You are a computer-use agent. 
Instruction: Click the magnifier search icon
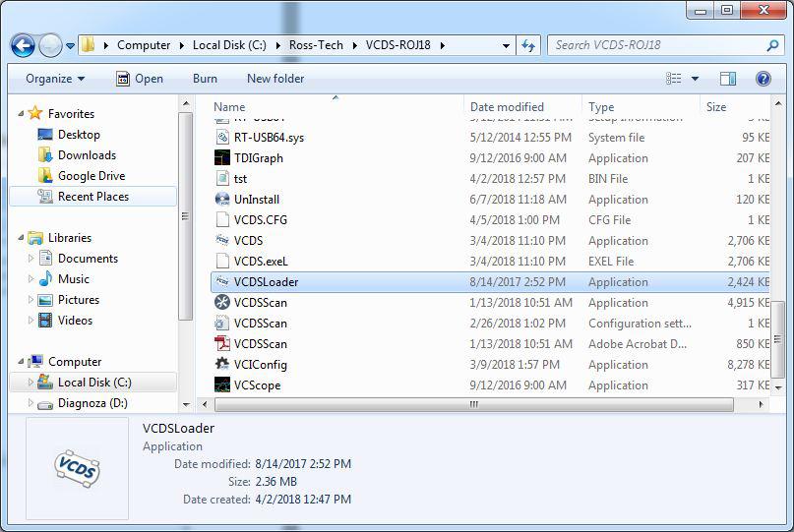click(772, 45)
